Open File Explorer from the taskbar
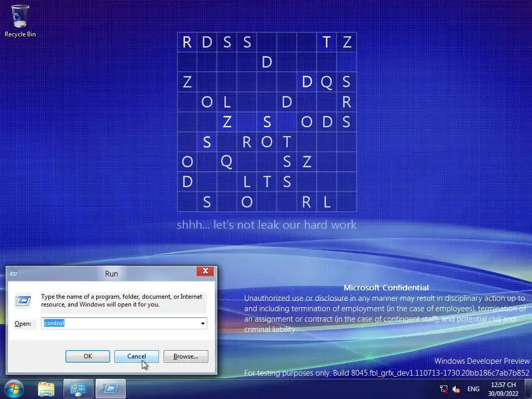 point(46,389)
